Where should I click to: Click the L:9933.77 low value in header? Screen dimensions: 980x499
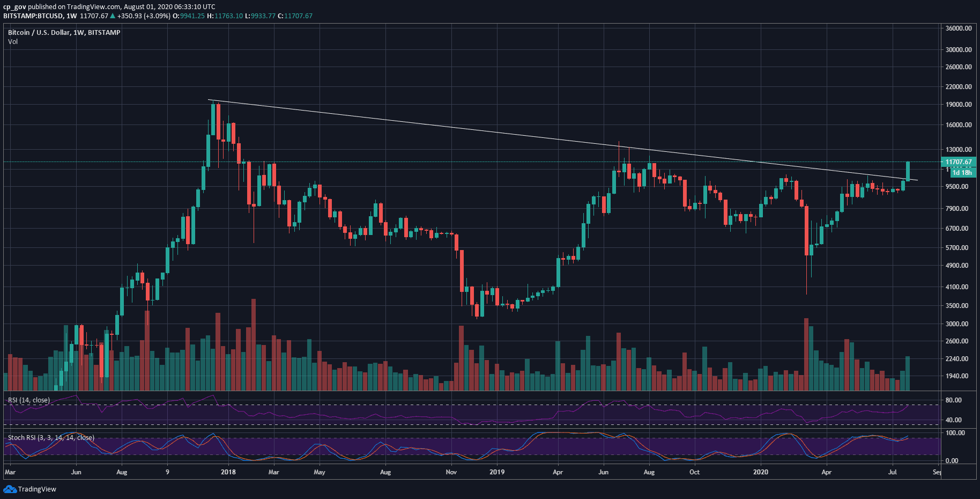pos(260,16)
